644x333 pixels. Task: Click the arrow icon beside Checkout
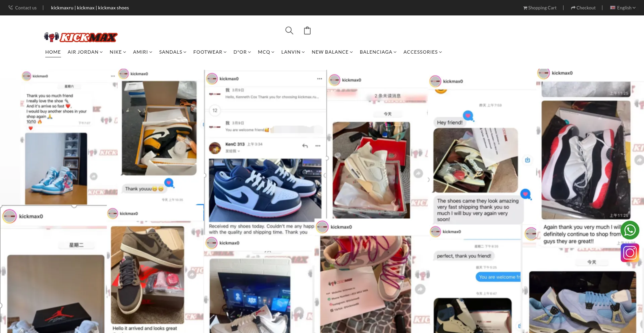pyautogui.click(x=573, y=8)
